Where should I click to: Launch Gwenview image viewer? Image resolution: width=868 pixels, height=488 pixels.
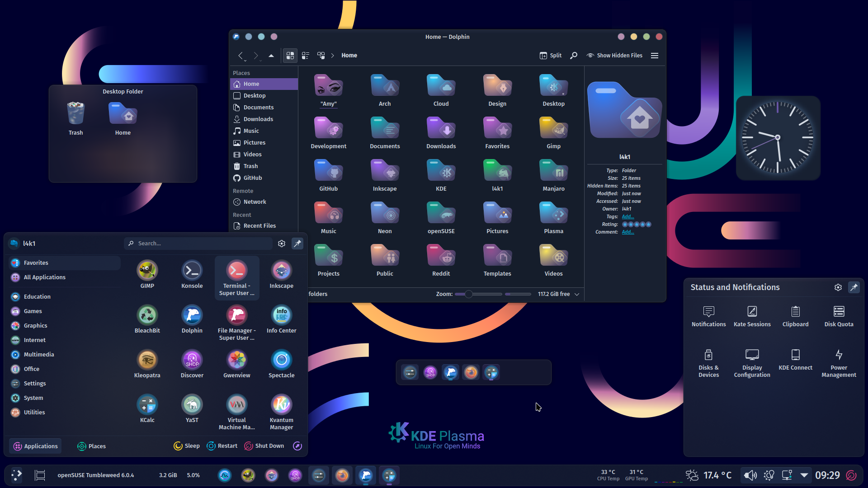[236, 364]
